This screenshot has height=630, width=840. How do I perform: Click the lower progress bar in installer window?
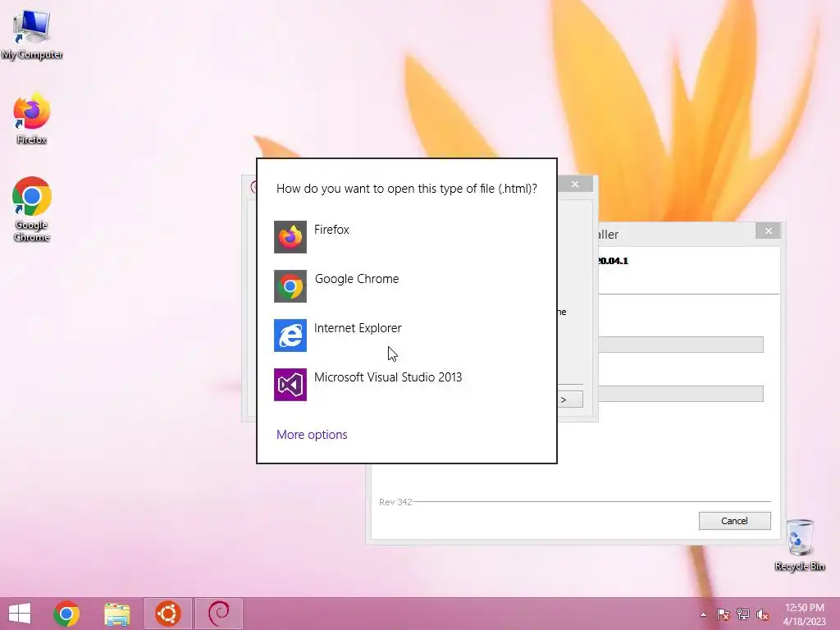(x=680, y=394)
